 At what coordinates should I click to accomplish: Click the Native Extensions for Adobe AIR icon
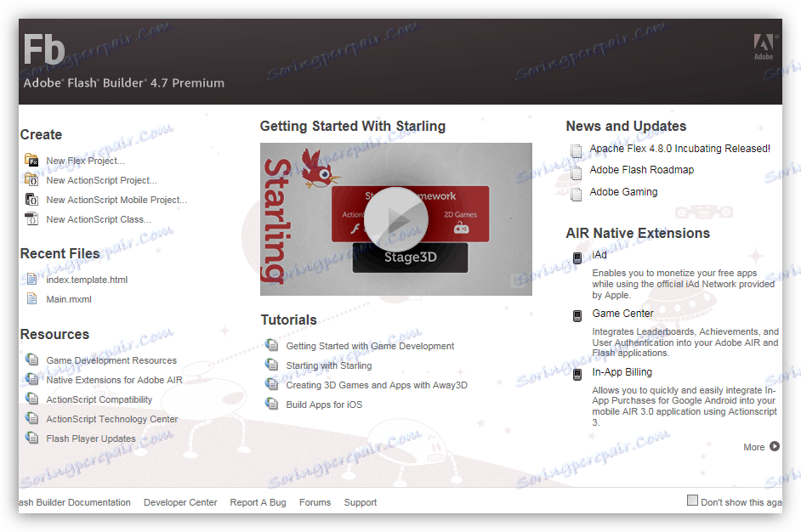point(31,379)
